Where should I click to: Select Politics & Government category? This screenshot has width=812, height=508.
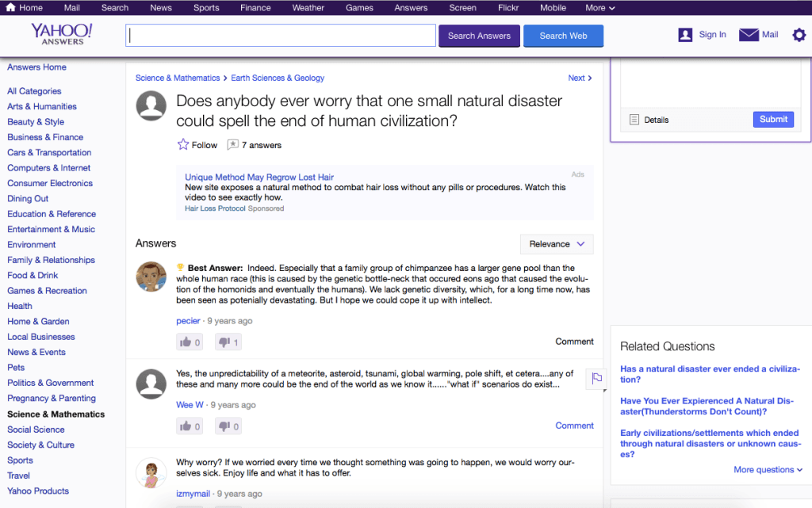(50, 383)
